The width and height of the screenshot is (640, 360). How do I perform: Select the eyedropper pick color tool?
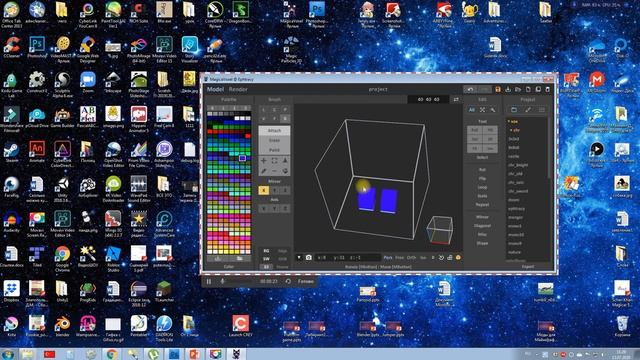pos(264,171)
